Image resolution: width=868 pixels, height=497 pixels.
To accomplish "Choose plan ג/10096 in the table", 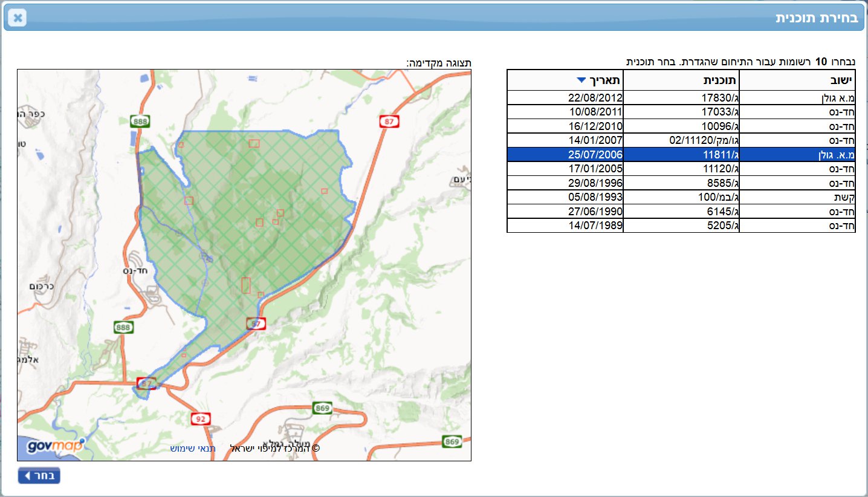I will click(x=681, y=126).
